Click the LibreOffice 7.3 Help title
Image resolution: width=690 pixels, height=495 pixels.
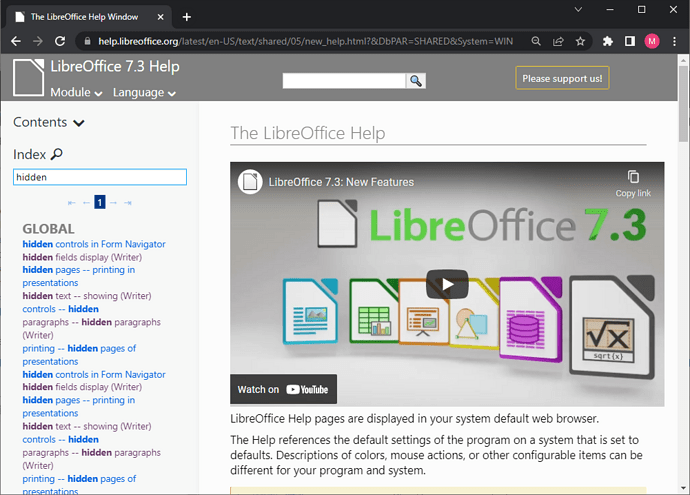click(x=115, y=66)
